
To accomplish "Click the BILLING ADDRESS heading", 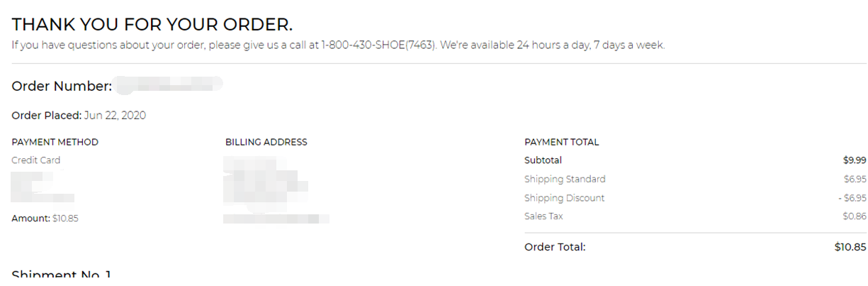I will click(x=266, y=142).
